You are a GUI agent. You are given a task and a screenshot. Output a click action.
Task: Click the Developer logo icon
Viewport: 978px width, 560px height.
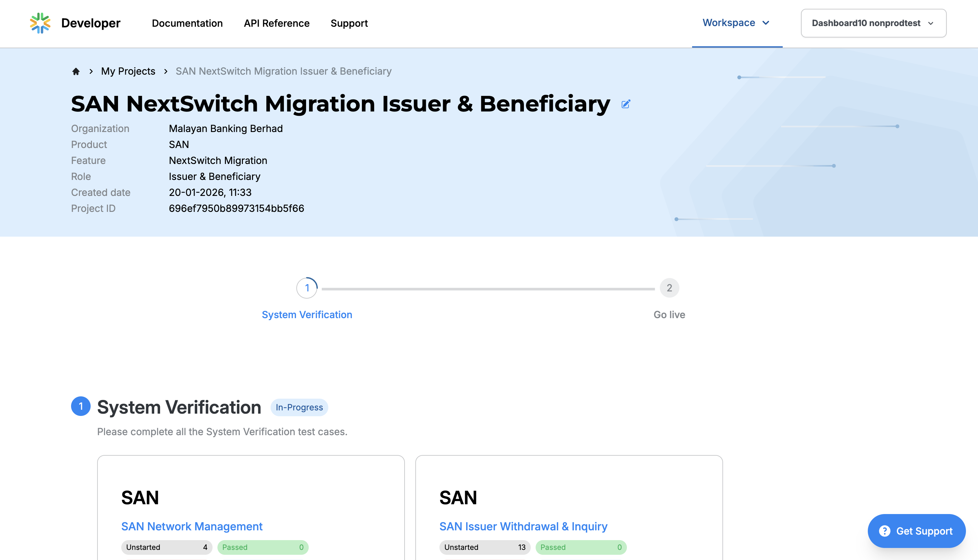[41, 23]
